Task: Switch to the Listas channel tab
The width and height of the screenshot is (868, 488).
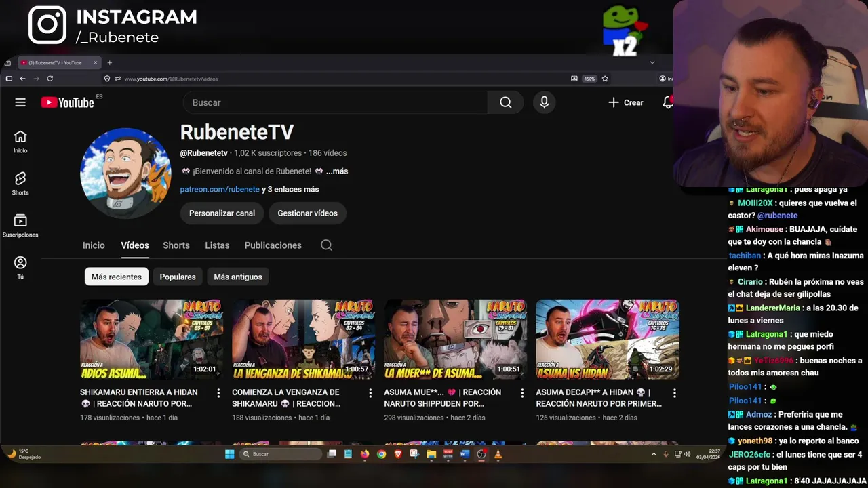Action: point(217,245)
